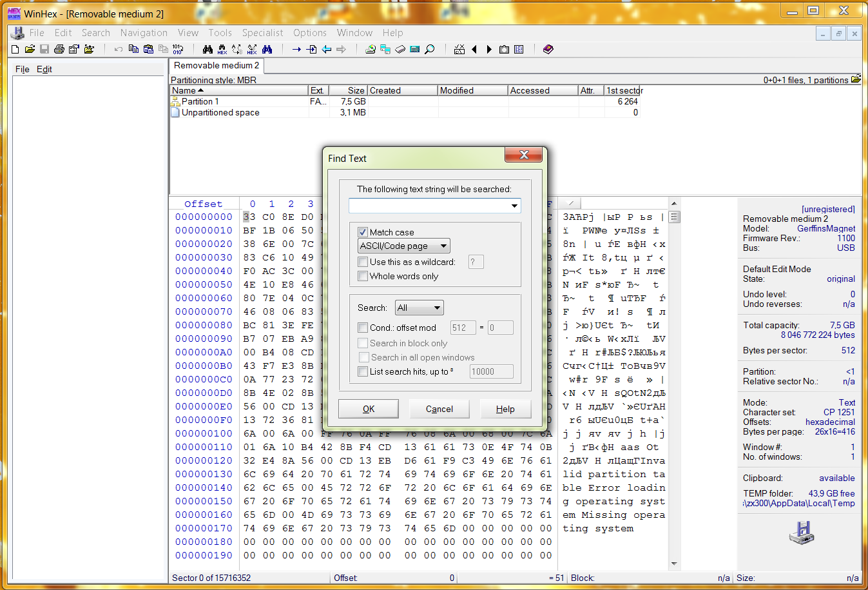Click the camera snapshot toolbar icon
Viewport: 868px width, 590px height.
pyautogui.click(x=504, y=49)
